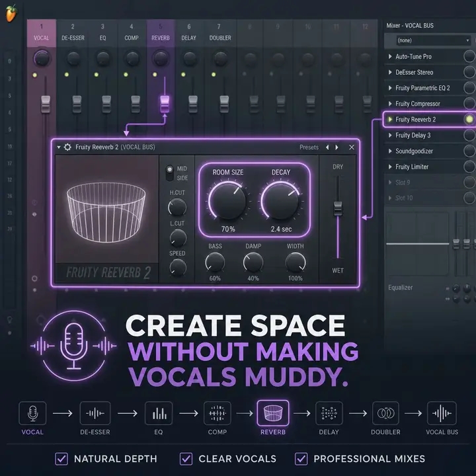This screenshot has height=476, width=476.
Task: Select the Vocal microphone icon in chain
Action: [32, 413]
